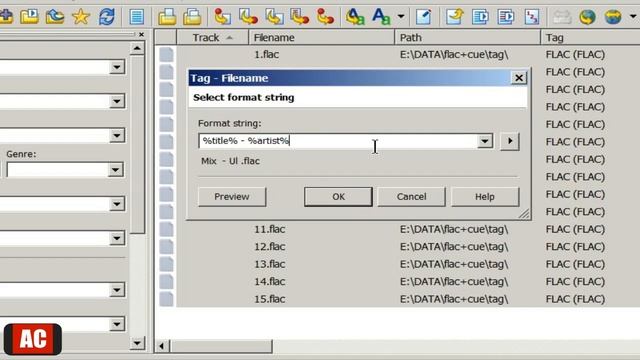
Task: Close the tag panel with its X button
Action: coord(141,35)
